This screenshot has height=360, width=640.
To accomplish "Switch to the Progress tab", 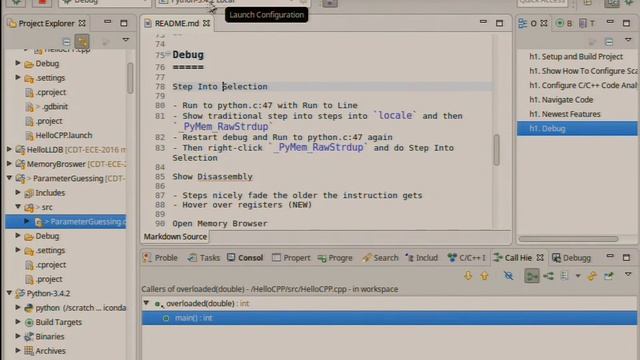I will tap(335, 258).
